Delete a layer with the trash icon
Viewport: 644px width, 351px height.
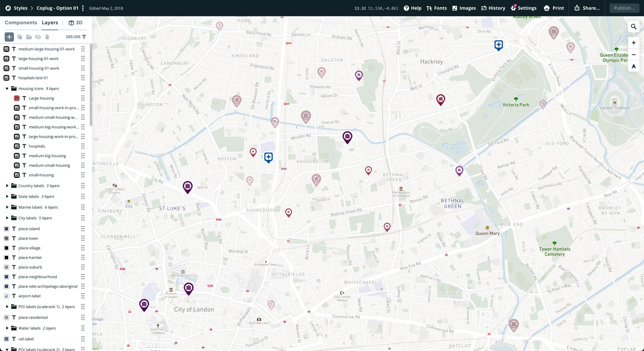click(x=47, y=37)
